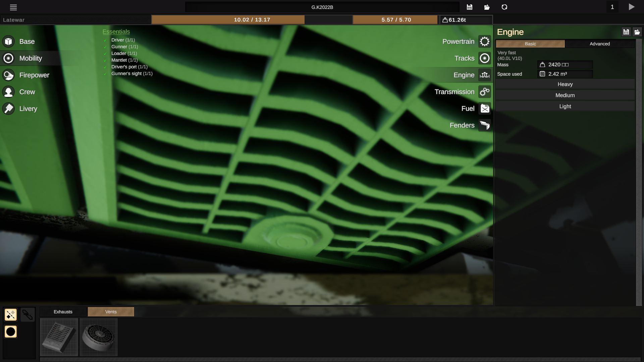Switch to the Basic engine tab
644x362 pixels.
point(530,44)
